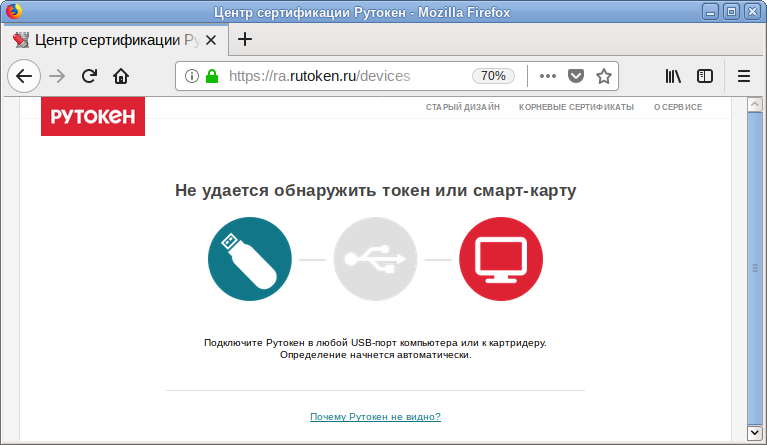Screen dimensions: 767x445
Task: Open the Firefox hamburger menu
Action: tap(744, 76)
